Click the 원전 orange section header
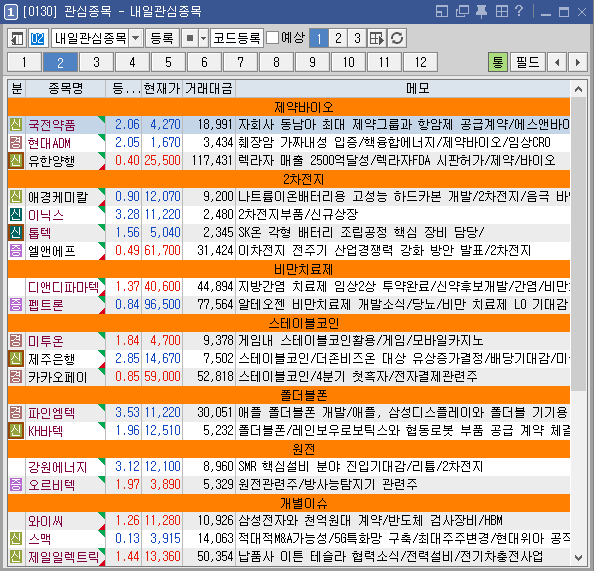594x571 pixels. (x=289, y=449)
